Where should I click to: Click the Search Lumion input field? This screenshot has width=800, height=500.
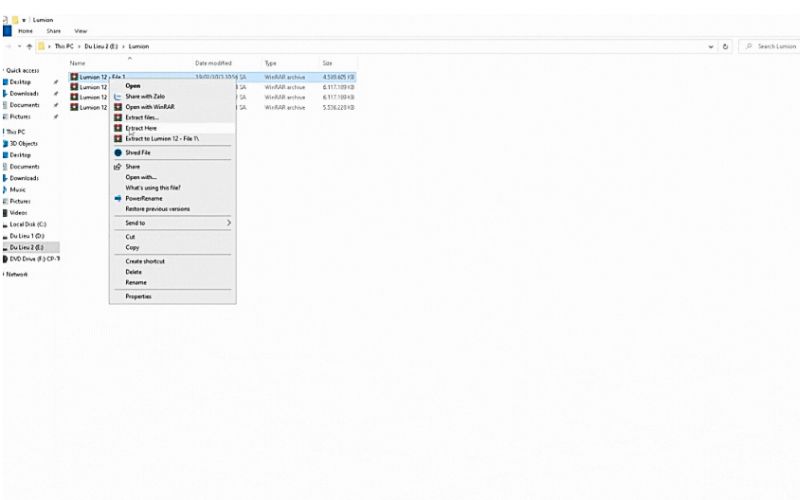(x=773, y=46)
